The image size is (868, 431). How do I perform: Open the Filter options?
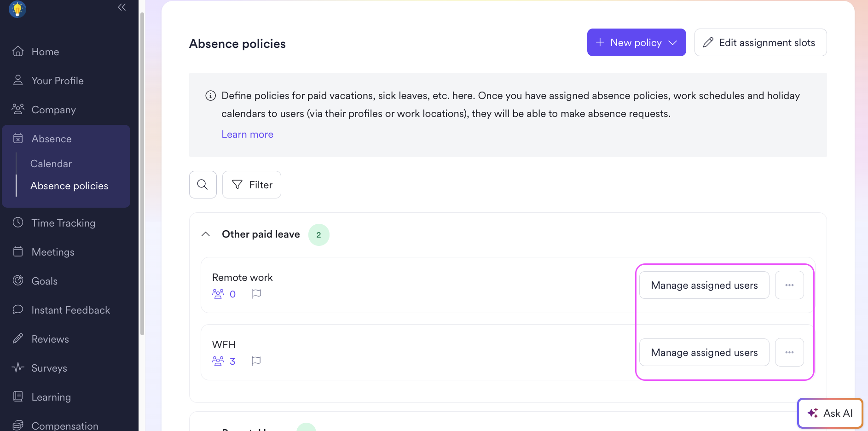252,185
